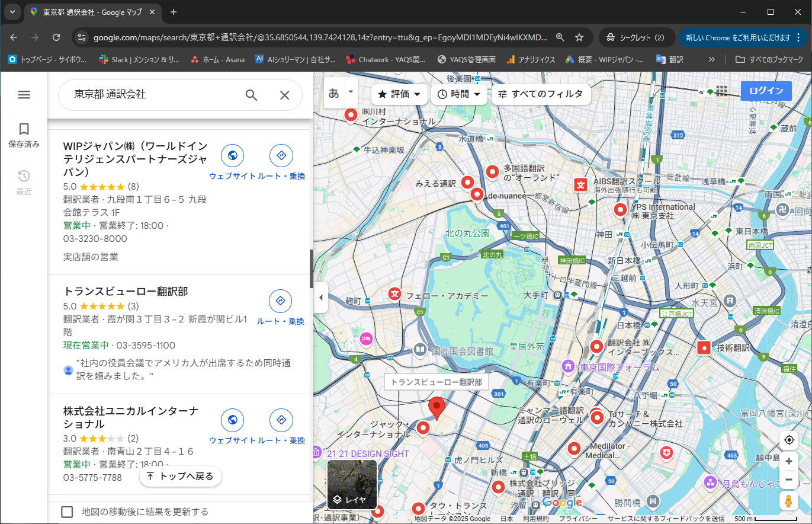This screenshot has width=812, height=524.
Task: Click the map pin for YPS International
Action: pyautogui.click(x=620, y=209)
